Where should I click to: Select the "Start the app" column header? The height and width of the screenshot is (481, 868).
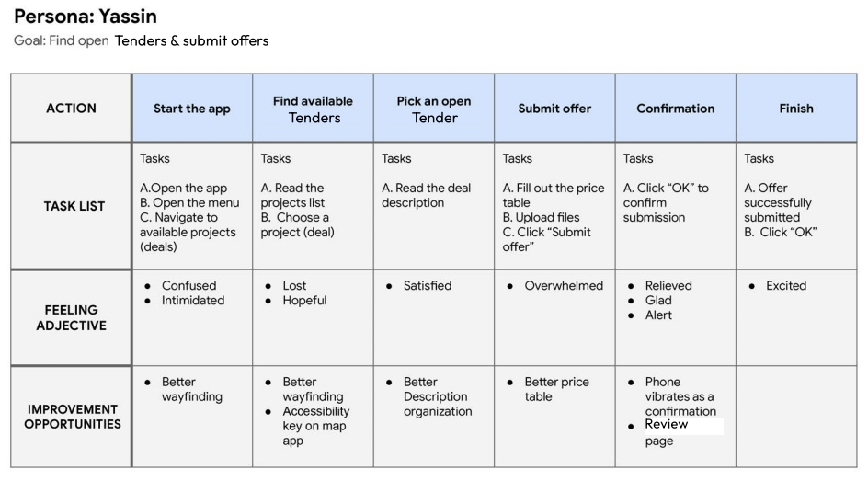(x=192, y=109)
